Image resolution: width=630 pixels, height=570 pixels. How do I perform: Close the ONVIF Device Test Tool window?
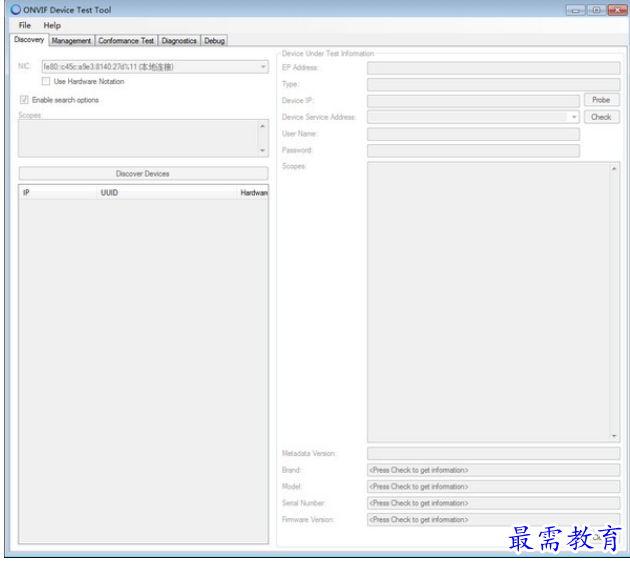pyautogui.click(x=617, y=10)
